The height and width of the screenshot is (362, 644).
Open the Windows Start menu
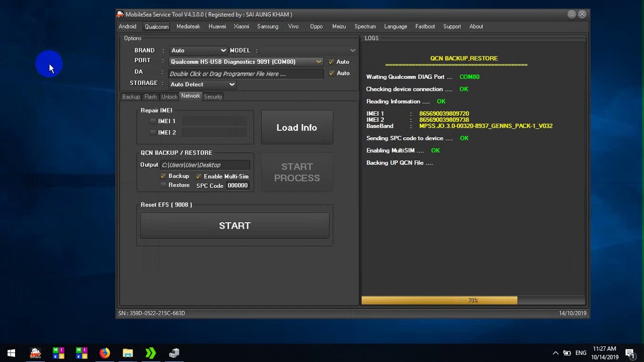tap(11, 353)
